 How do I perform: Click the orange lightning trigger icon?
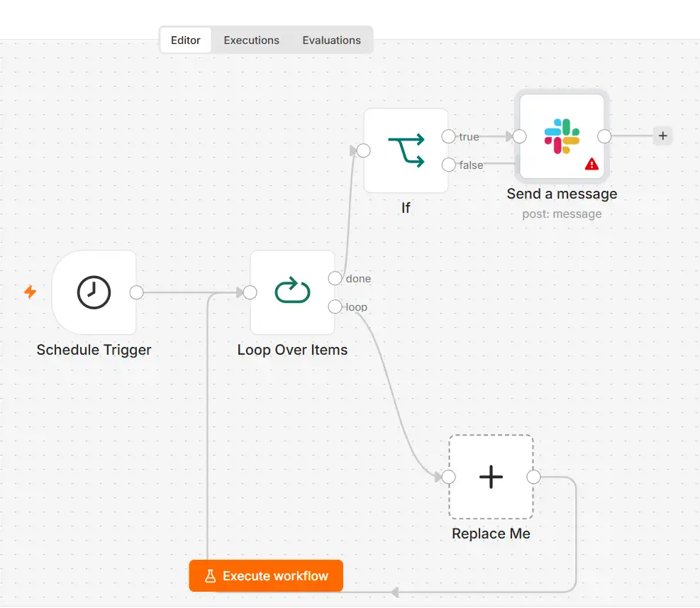pyautogui.click(x=30, y=292)
